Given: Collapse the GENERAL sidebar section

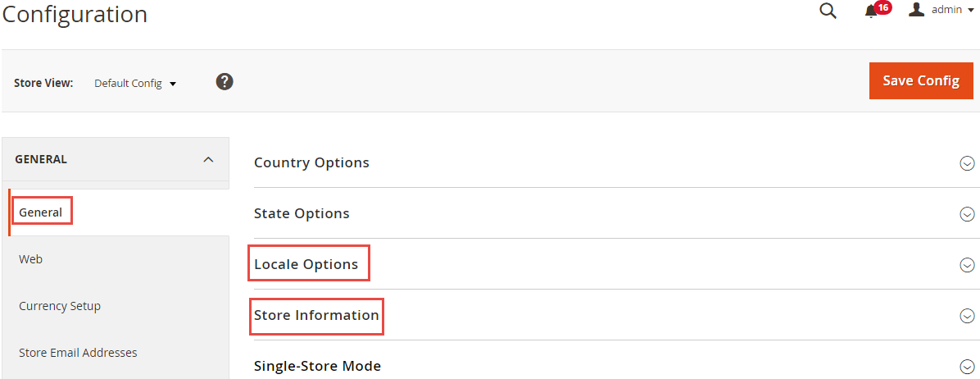Looking at the screenshot, I should coord(208,159).
